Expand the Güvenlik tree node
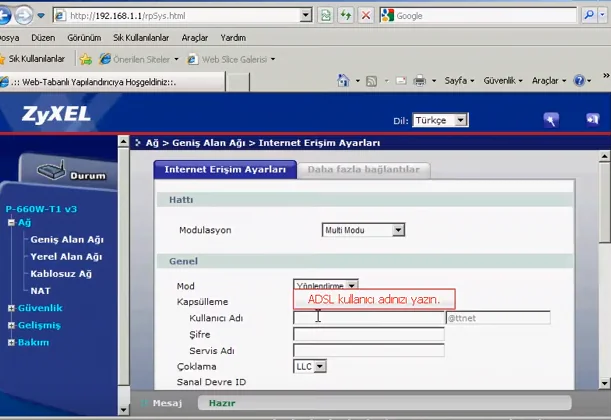The image size is (611, 420). click(11, 308)
